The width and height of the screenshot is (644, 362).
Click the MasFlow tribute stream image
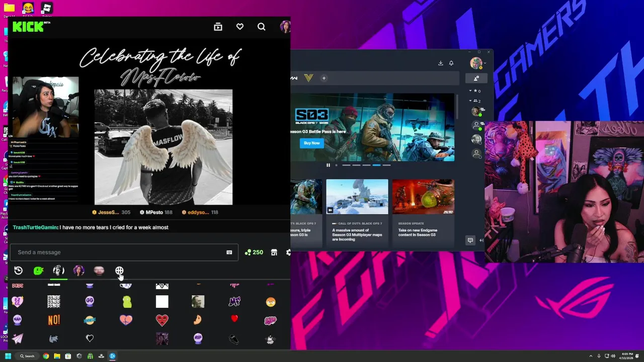pos(164,147)
